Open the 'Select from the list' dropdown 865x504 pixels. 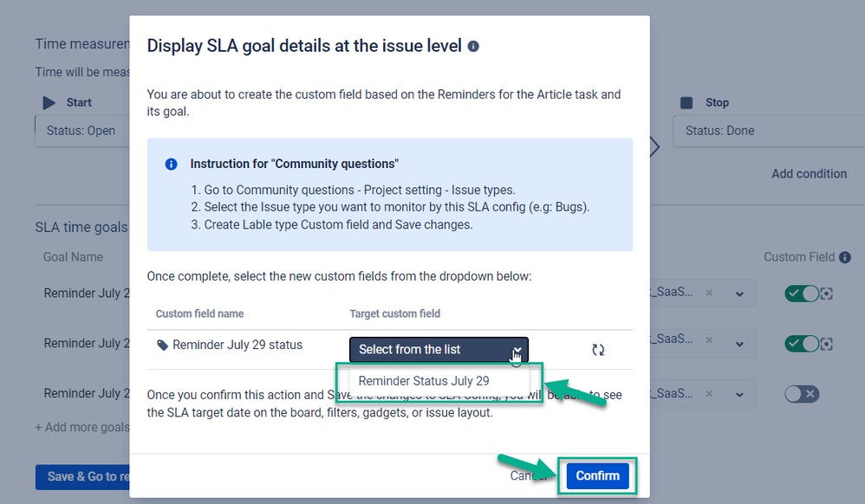pos(439,350)
